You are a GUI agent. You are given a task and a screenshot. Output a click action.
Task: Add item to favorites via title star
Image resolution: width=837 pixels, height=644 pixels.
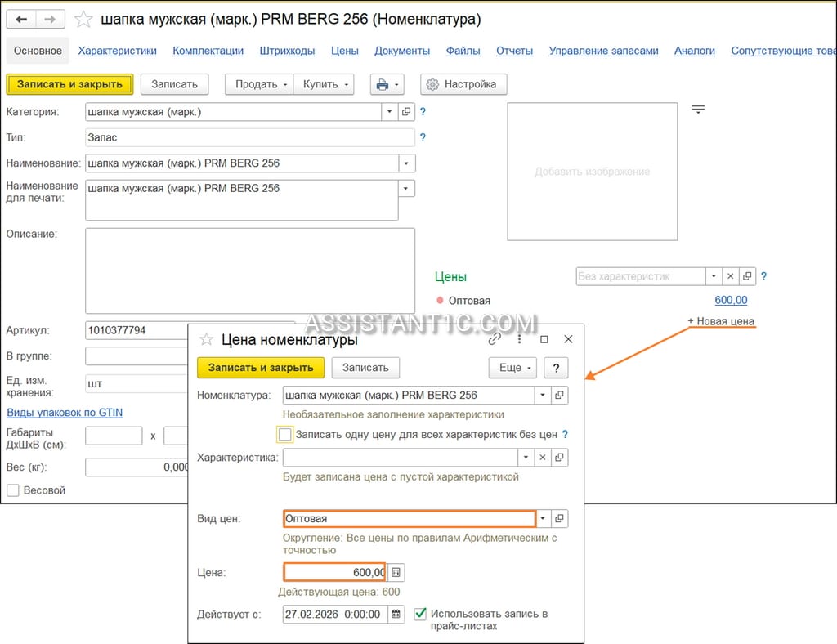83,20
